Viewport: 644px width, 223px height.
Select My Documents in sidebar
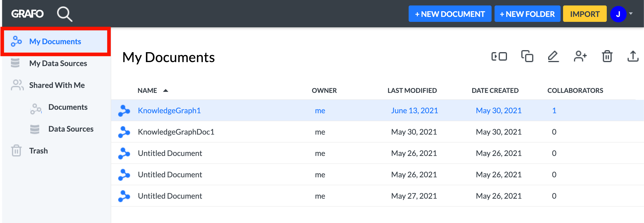click(x=56, y=41)
